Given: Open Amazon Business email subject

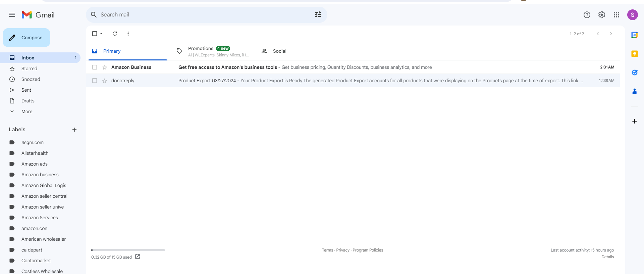Looking at the screenshot, I should (x=228, y=67).
